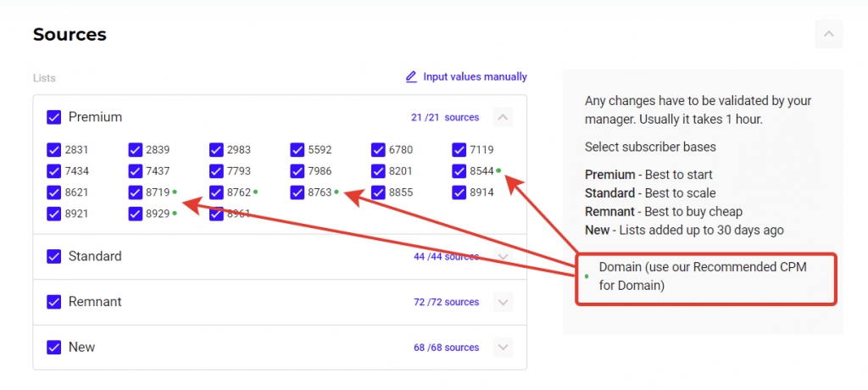Click the Input values manually link
The height and width of the screenshot is (390, 868).
pos(475,77)
